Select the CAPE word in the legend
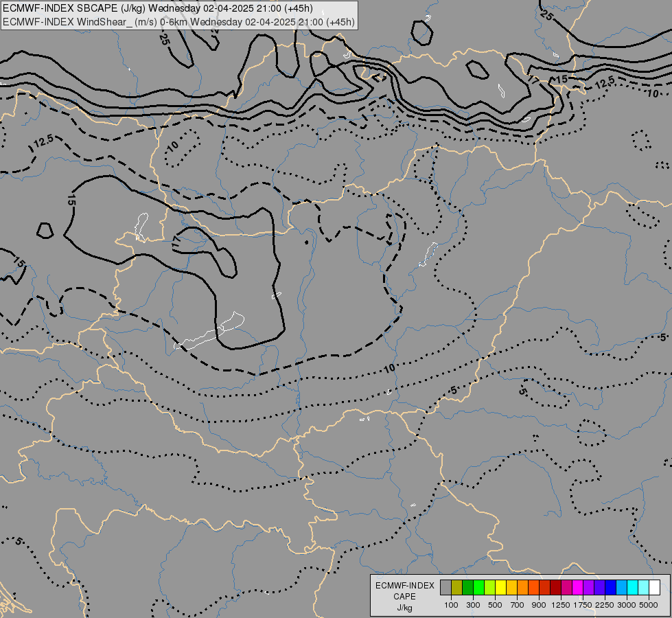The image size is (672, 618). [x=404, y=597]
